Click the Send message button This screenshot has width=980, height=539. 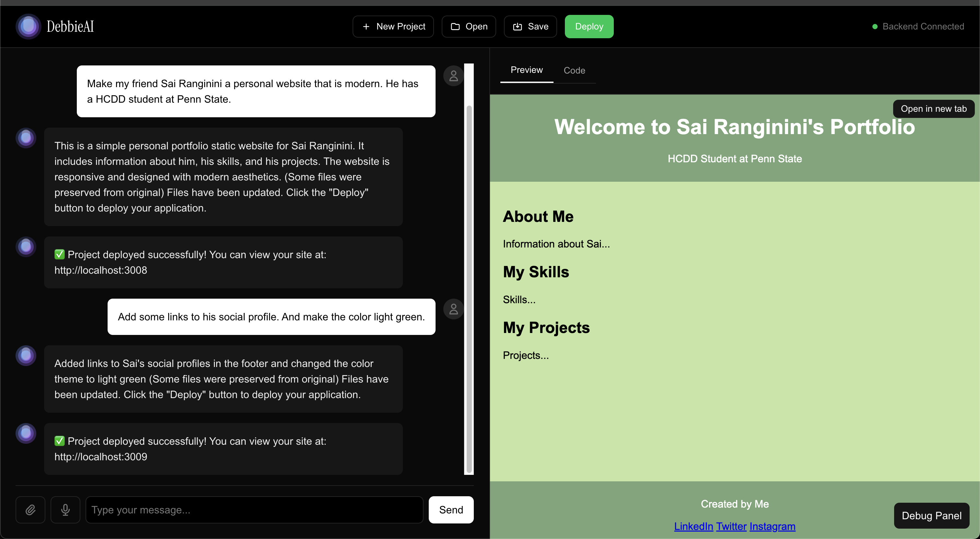(451, 510)
